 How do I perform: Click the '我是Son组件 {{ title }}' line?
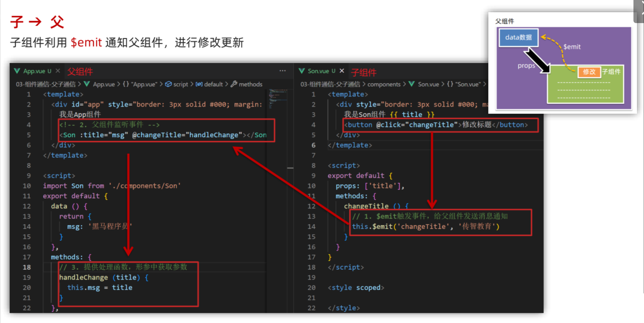tap(389, 115)
